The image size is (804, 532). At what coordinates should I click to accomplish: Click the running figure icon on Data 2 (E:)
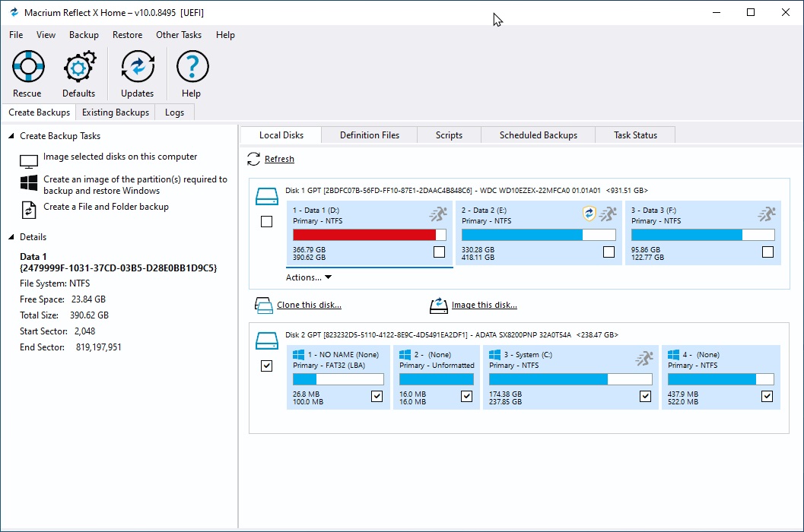pos(608,214)
